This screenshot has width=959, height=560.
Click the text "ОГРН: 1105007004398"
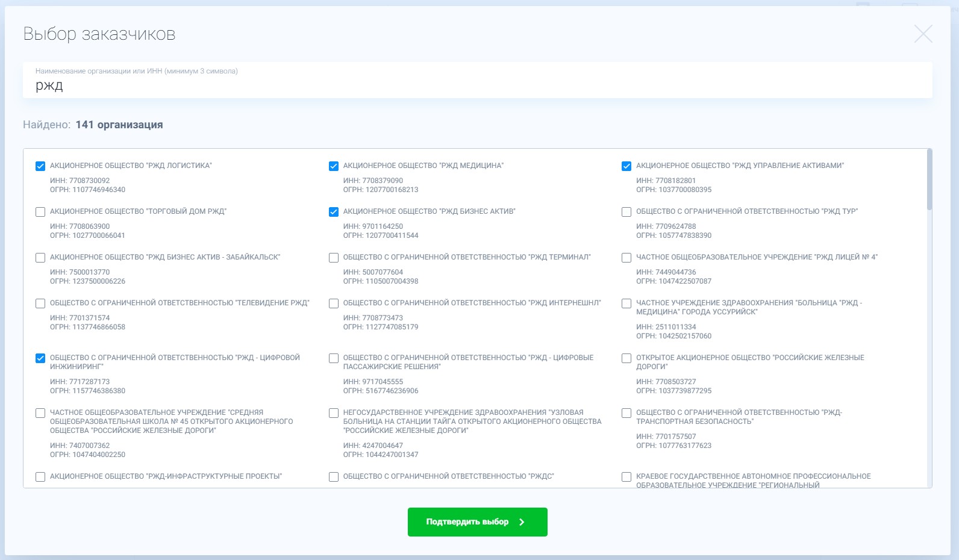click(381, 281)
